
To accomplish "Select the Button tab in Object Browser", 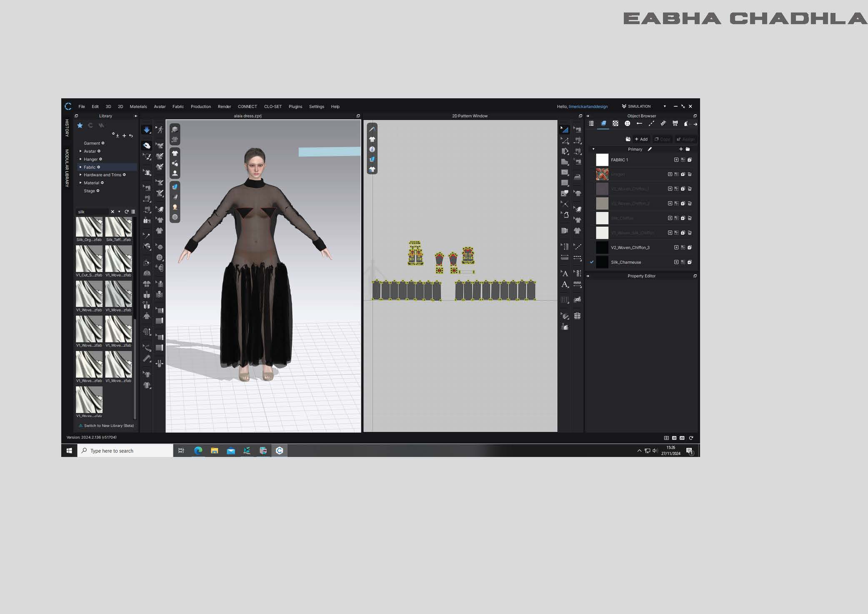I will pyautogui.click(x=627, y=124).
